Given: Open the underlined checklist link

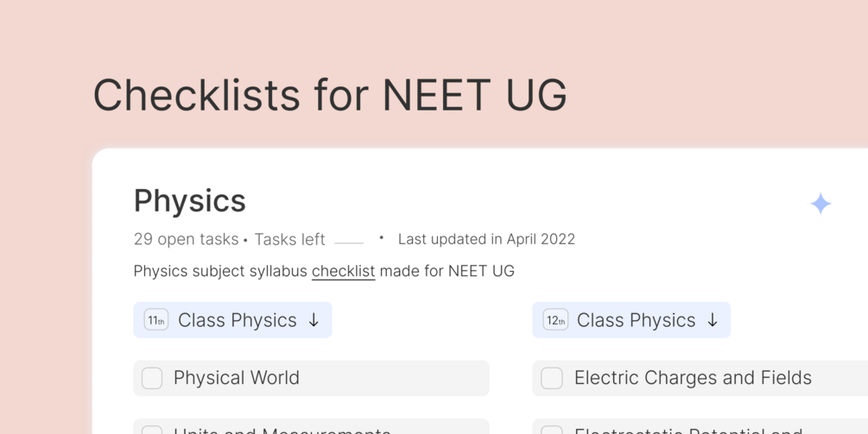Looking at the screenshot, I should 343,271.
